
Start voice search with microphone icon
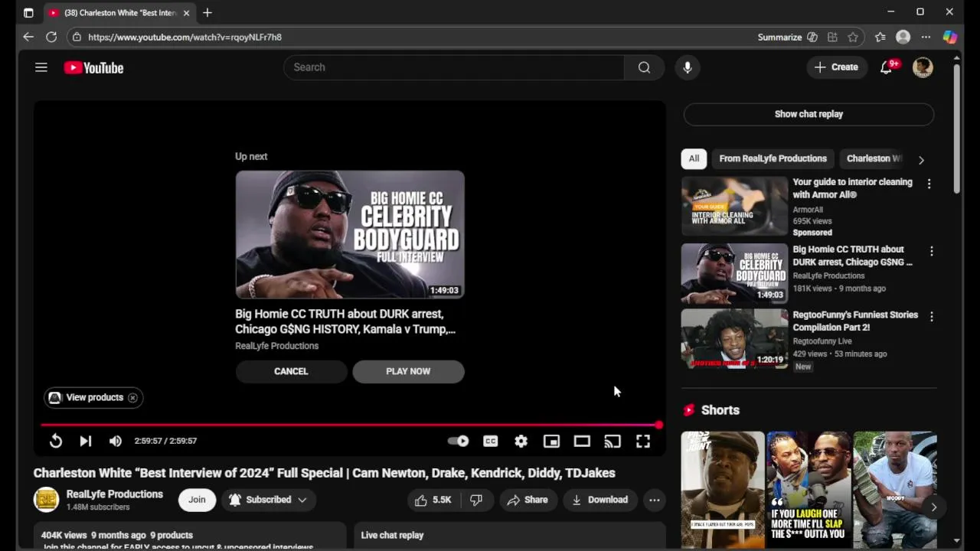688,67
